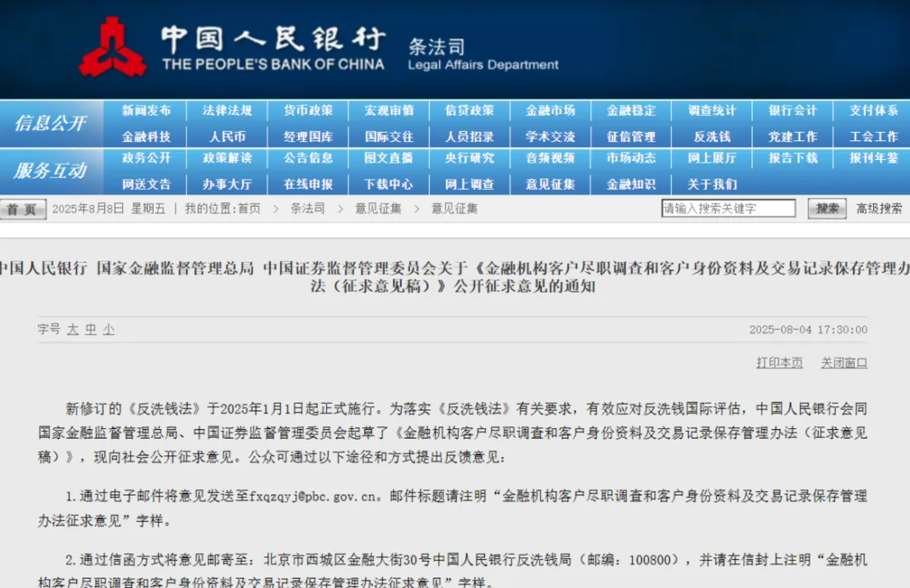
Task: Open 人员招录 navigation link
Action: point(469,137)
